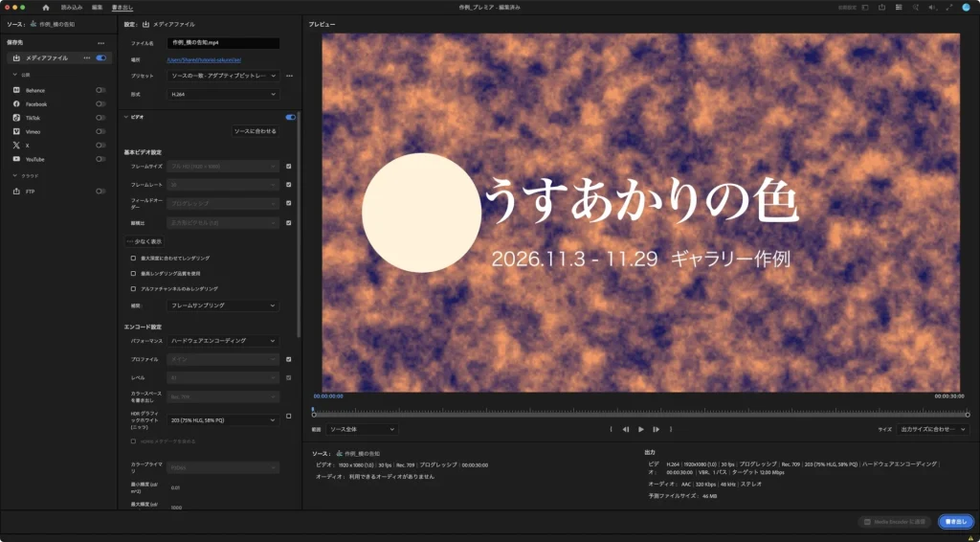This screenshot has width=980, height=542.
Task: Enter full screen with the arrows icon
Action: point(948,8)
